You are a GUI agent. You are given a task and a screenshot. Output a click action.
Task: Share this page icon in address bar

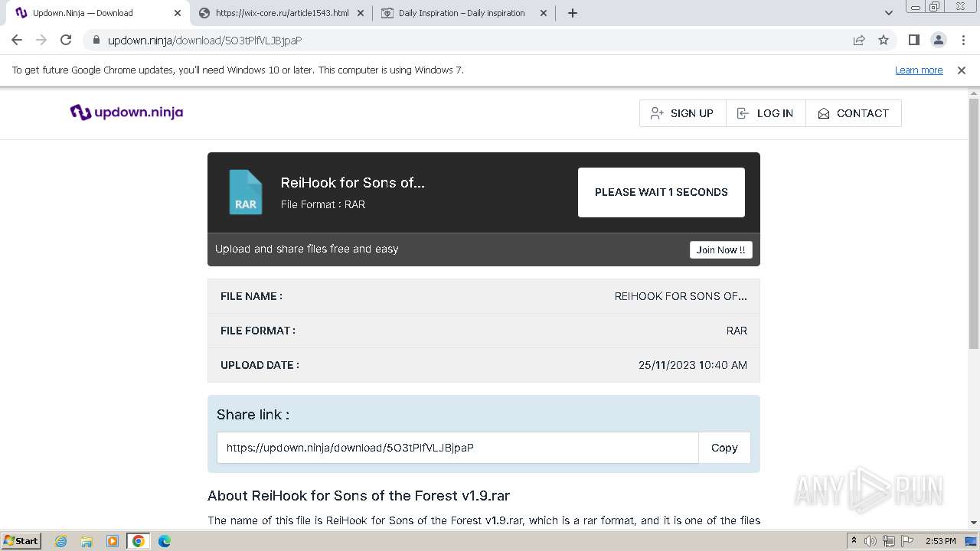[859, 40]
